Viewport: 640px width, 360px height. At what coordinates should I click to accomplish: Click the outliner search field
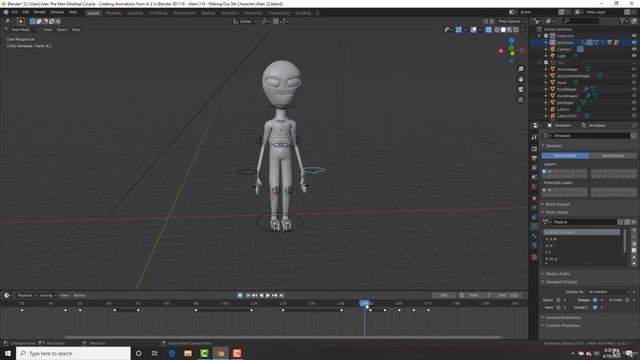click(581, 21)
